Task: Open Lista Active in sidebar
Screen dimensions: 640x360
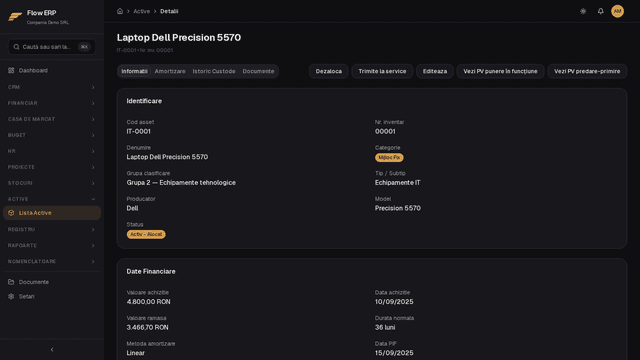Action: pyautogui.click(x=52, y=213)
